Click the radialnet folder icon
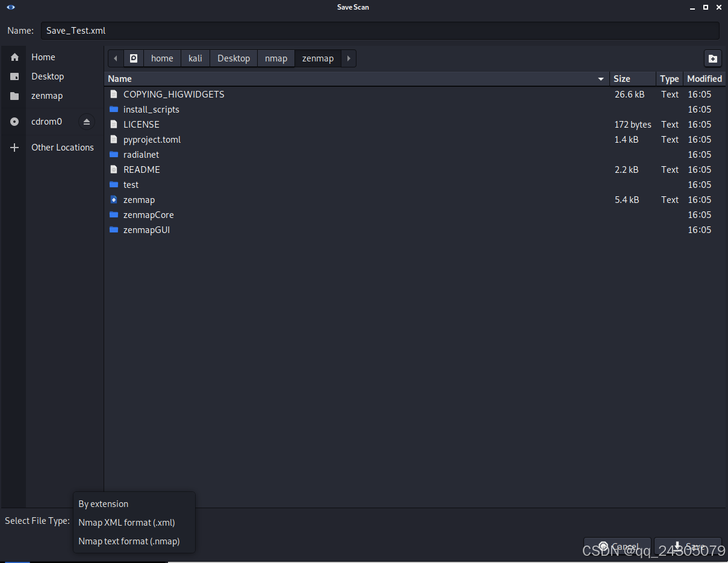This screenshot has height=563, width=728. click(114, 155)
